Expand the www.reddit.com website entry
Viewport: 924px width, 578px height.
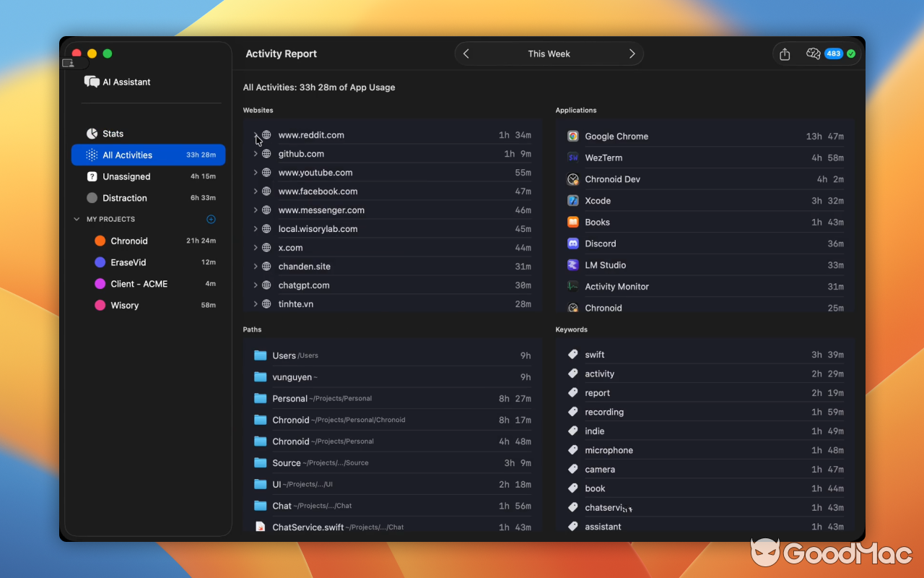click(256, 135)
